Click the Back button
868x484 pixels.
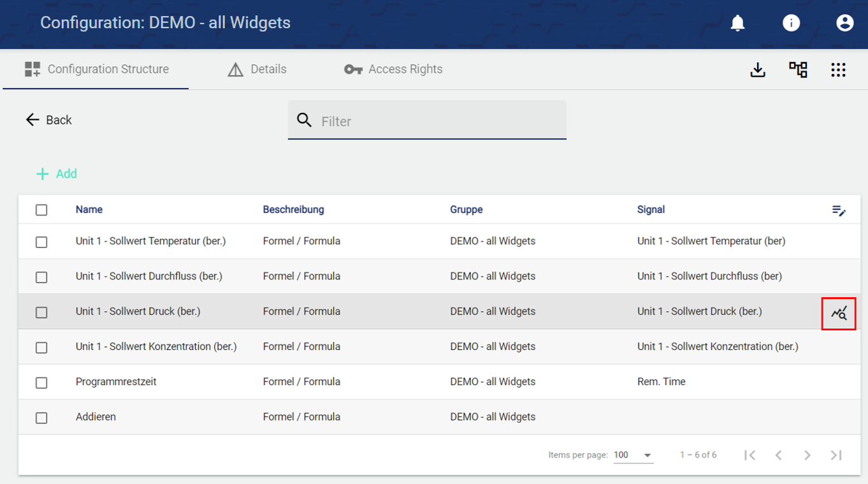49,120
